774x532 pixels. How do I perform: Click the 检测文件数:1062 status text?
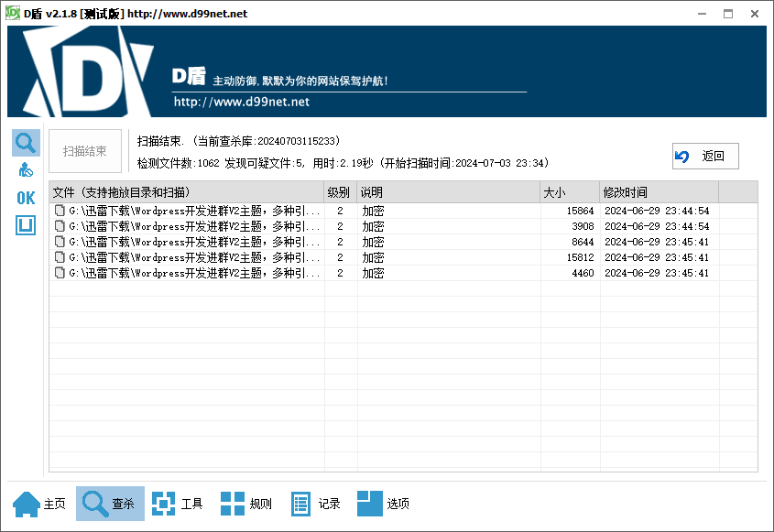click(179, 163)
